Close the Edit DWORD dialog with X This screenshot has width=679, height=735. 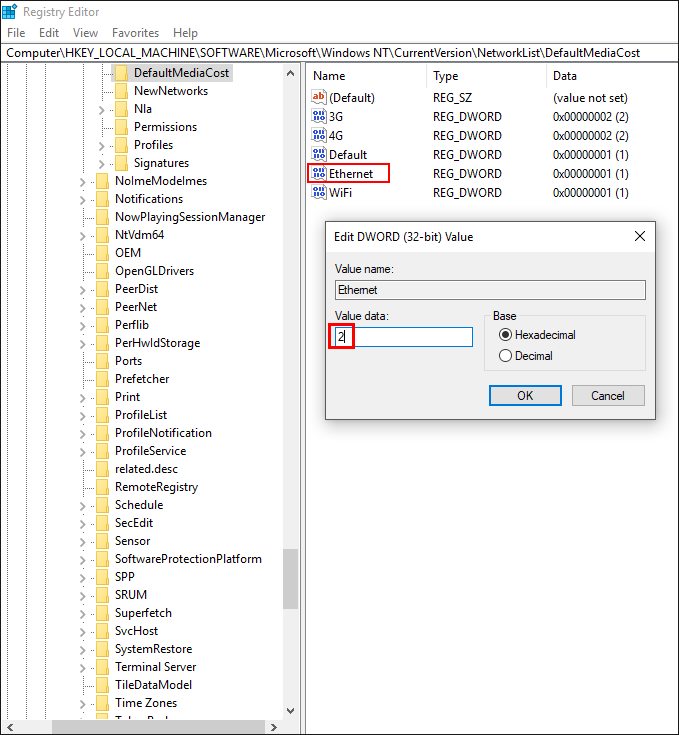click(x=640, y=236)
